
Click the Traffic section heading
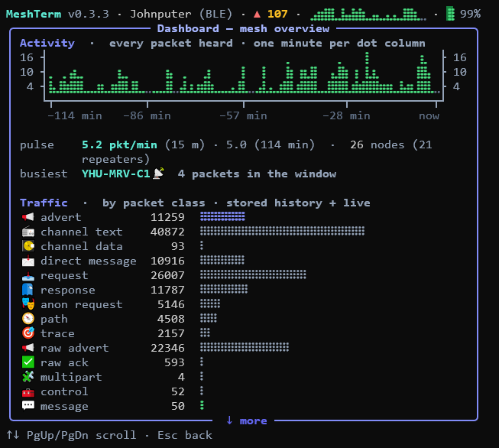click(44, 203)
